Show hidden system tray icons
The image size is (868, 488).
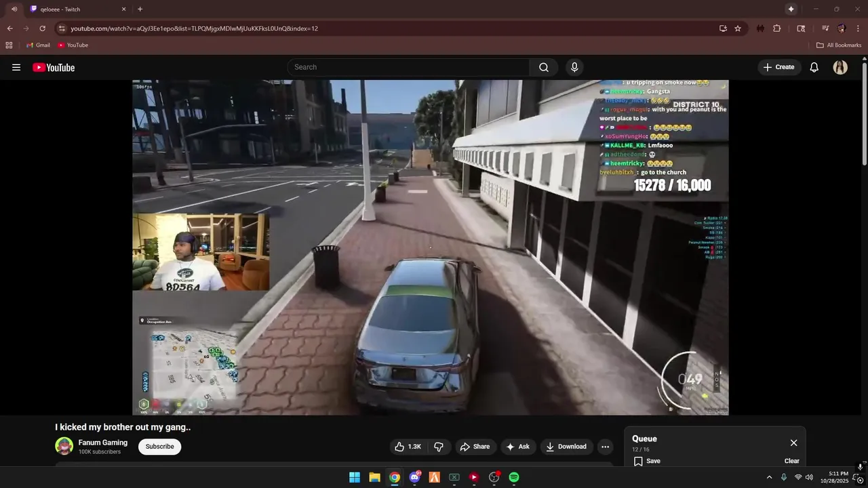[x=769, y=477]
